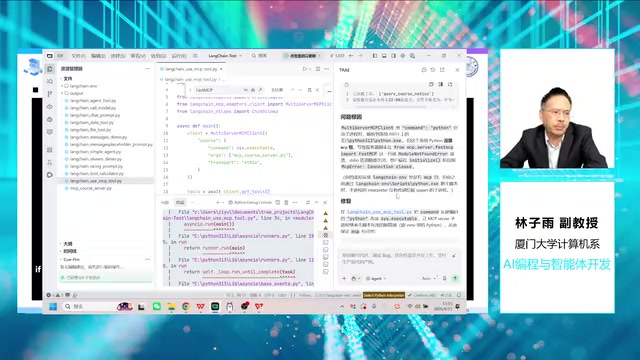Click the search box in the title bar

(x=259, y=56)
